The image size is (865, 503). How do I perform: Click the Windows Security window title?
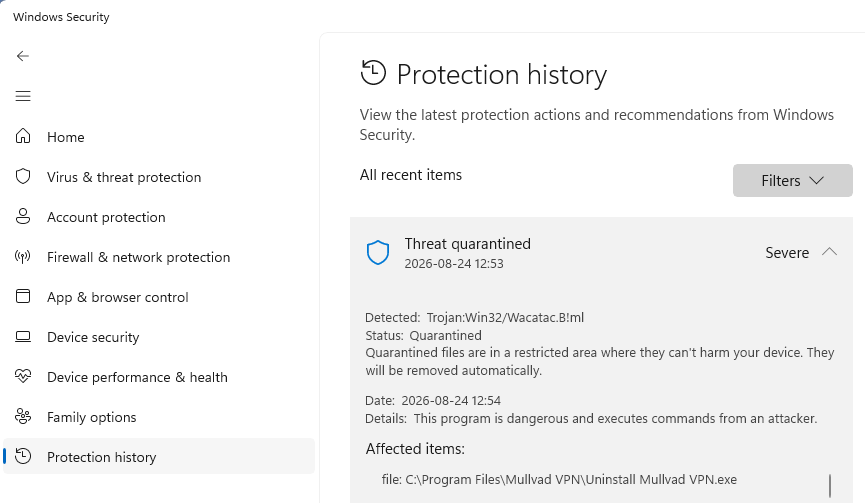[61, 17]
